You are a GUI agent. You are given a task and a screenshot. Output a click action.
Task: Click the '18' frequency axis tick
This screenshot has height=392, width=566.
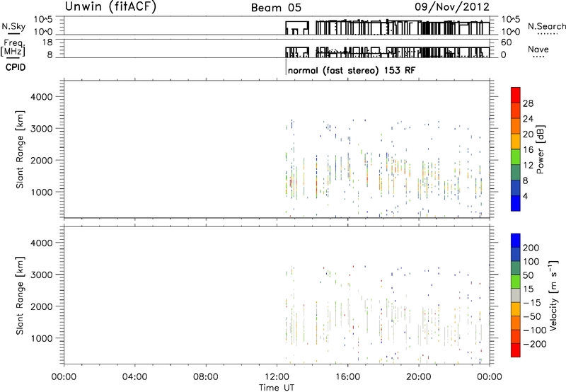pyautogui.click(x=47, y=42)
